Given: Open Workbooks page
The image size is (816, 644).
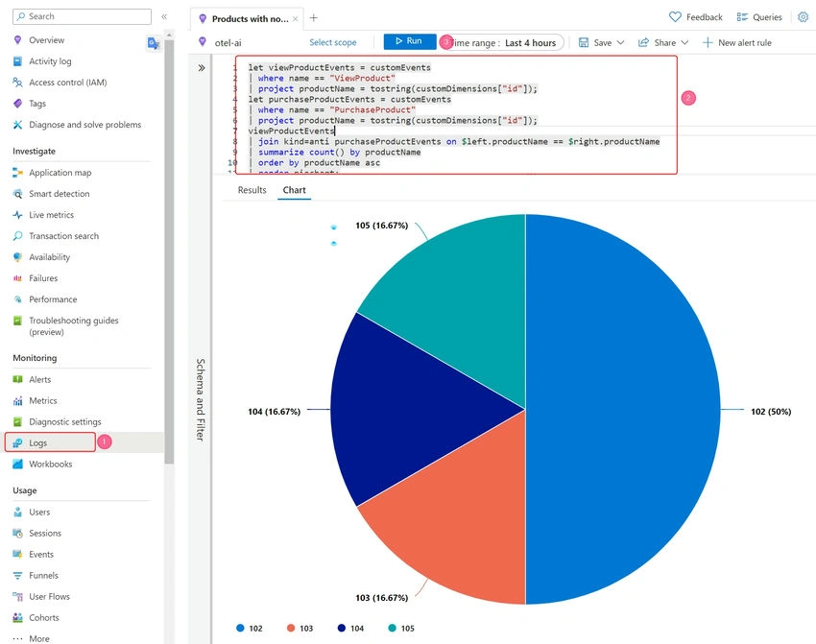Looking at the screenshot, I should [51, 464].
